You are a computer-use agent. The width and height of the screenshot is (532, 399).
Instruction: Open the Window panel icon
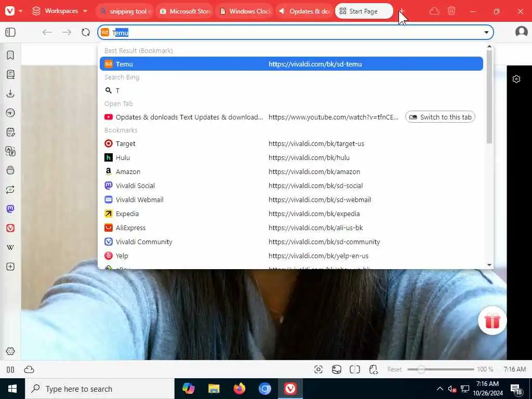click(10, 170)
